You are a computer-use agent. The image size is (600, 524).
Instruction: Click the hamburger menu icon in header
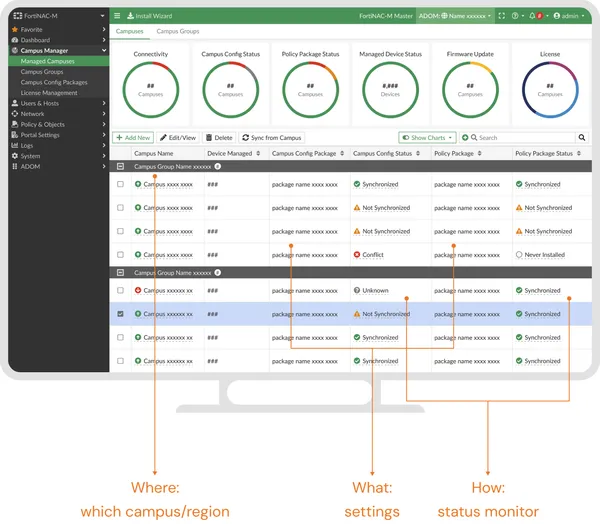click(117, 16)
